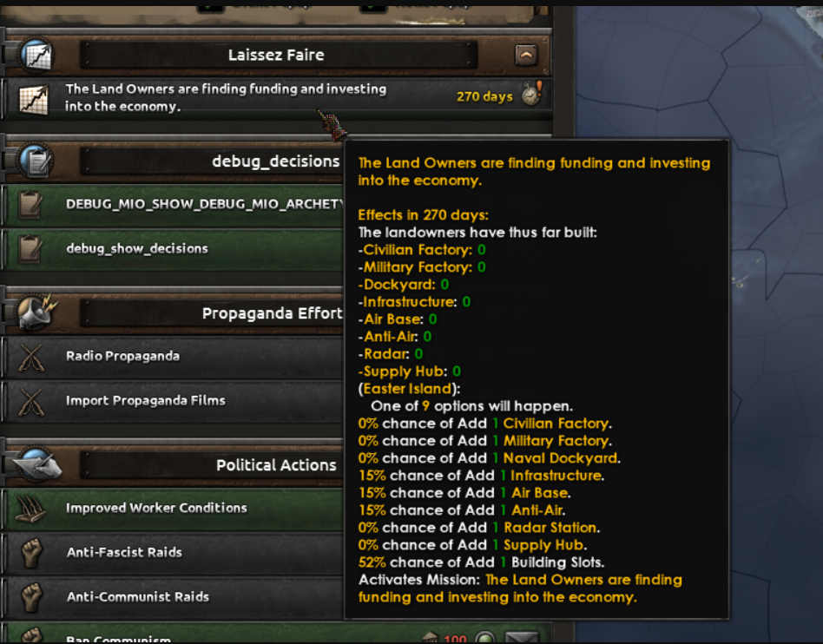The width and height of the screenshot is (823, 644).
Task: Select the Ban Communism decision row
Action: pyautogui.click(x=278, y=634)
